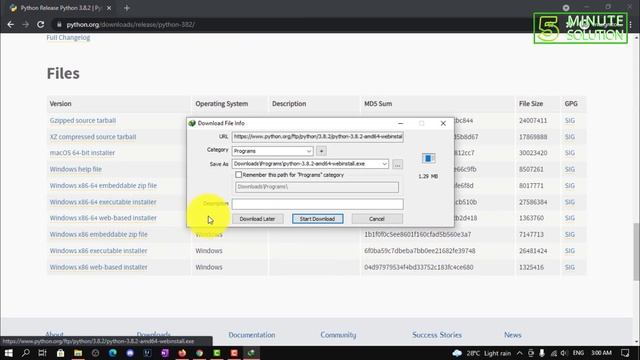Screen dimensions: 640x360
Task: Open Community footer menu
Action: tap(338, 335)
